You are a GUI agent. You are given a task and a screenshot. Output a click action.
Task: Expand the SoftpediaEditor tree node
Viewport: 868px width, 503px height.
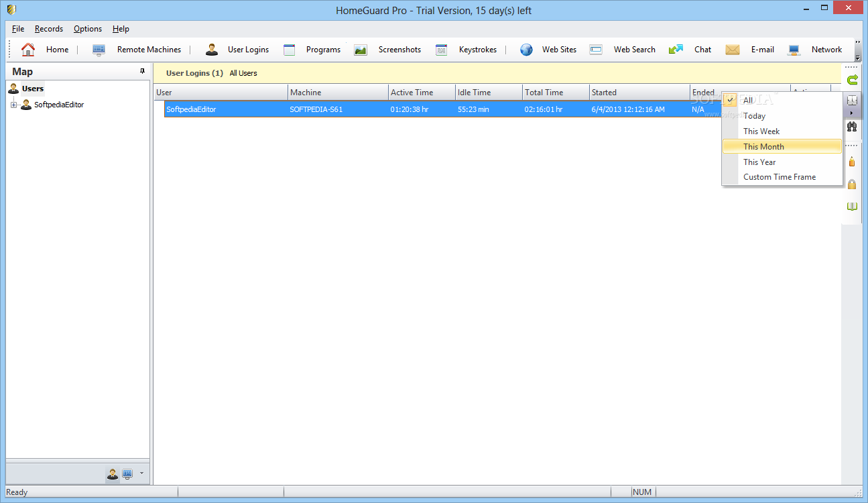[x=13, y=105]
